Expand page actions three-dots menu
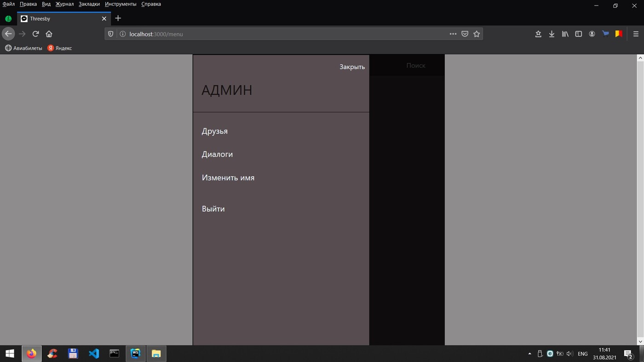The height and width of the screenshot is (362, 644). [x=453, y=34]
